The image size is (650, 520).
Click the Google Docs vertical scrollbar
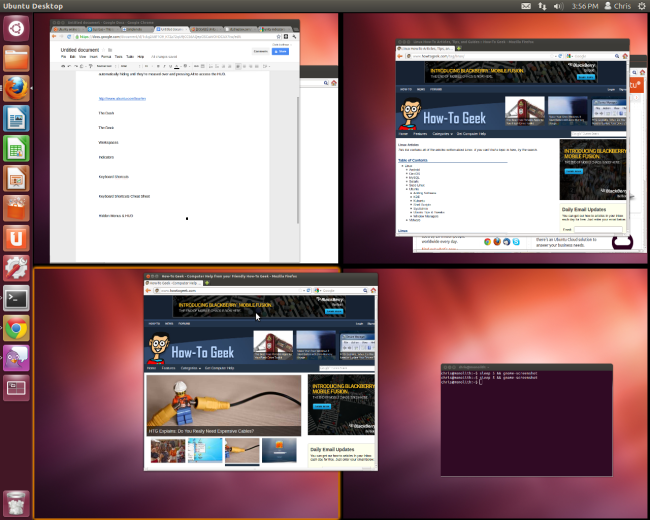(x=298, y=160)
